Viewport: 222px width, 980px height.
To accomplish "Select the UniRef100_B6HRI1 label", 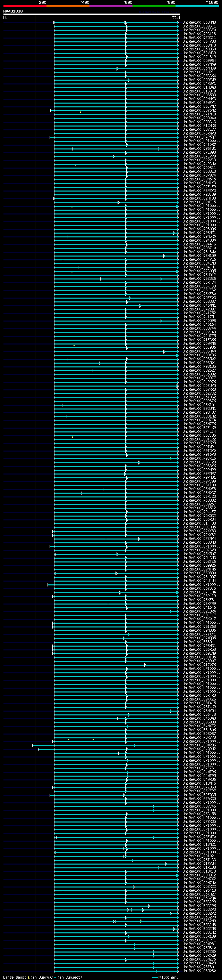I will click(x=199, y=72).
